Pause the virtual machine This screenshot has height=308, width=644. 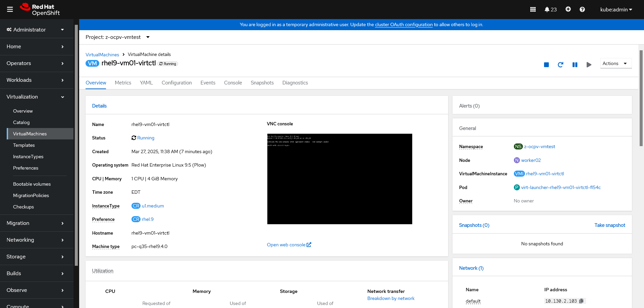575,65
